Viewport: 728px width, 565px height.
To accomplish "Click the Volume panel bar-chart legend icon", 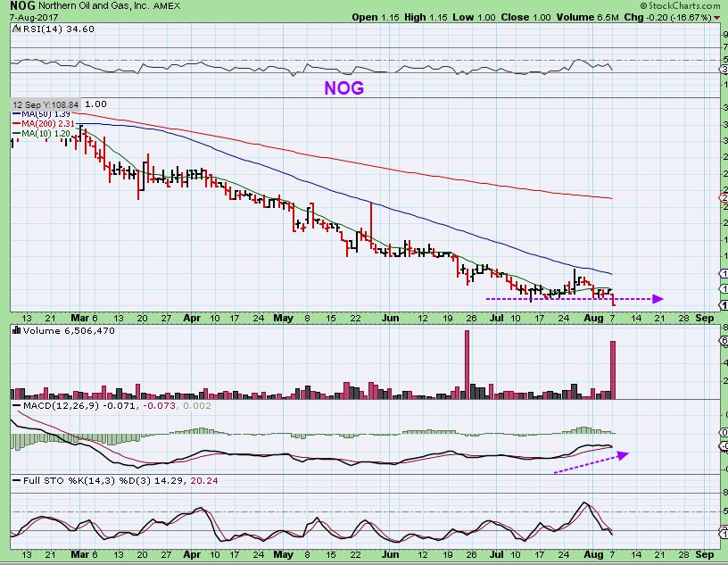I will pos(16,330).
